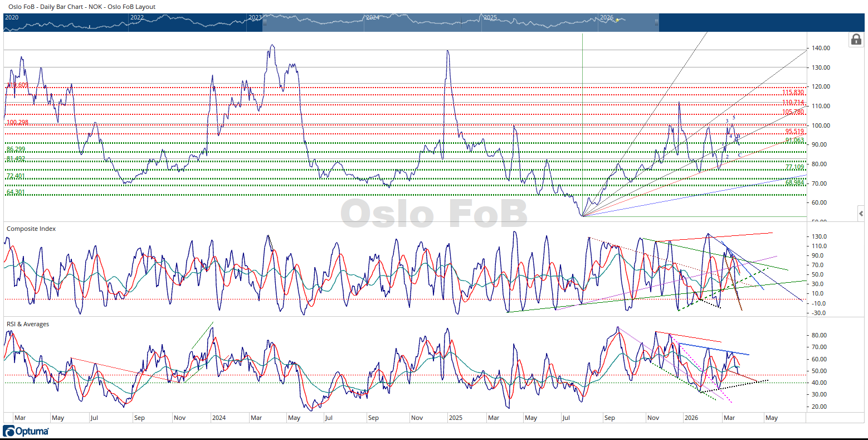Screen dimensions: 868x440
Task: Expand the side panel using the left-pointing arrow
Action: (x=861, y=214)
